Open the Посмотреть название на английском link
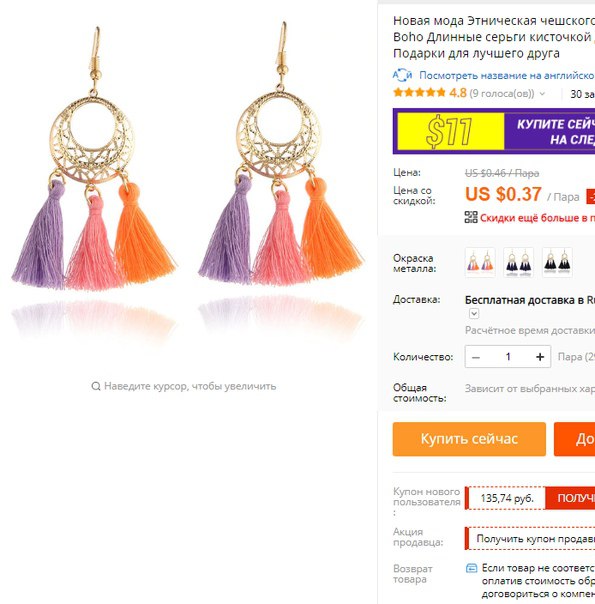 507,75
